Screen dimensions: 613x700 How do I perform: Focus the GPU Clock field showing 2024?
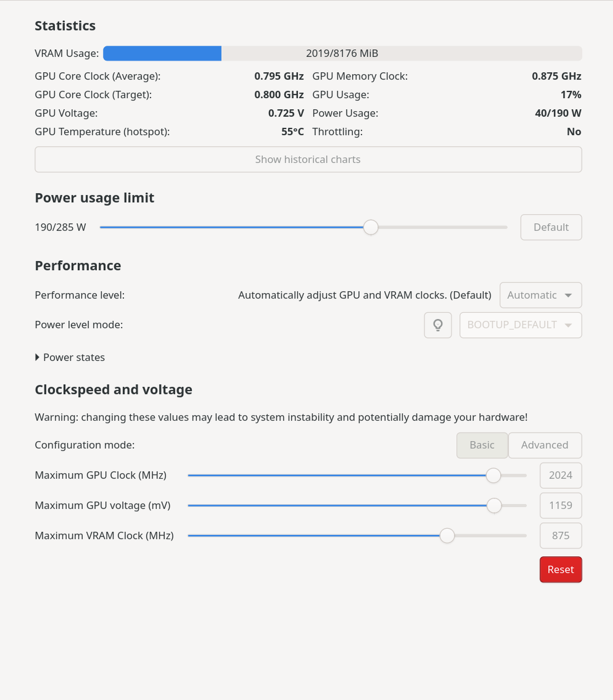click(x=560, y=475)
